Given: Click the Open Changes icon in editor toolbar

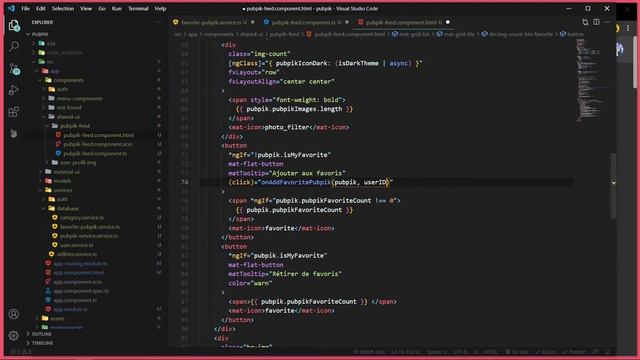Looking at the screenshot, I should pyautogui.click(x=585, y=22).
